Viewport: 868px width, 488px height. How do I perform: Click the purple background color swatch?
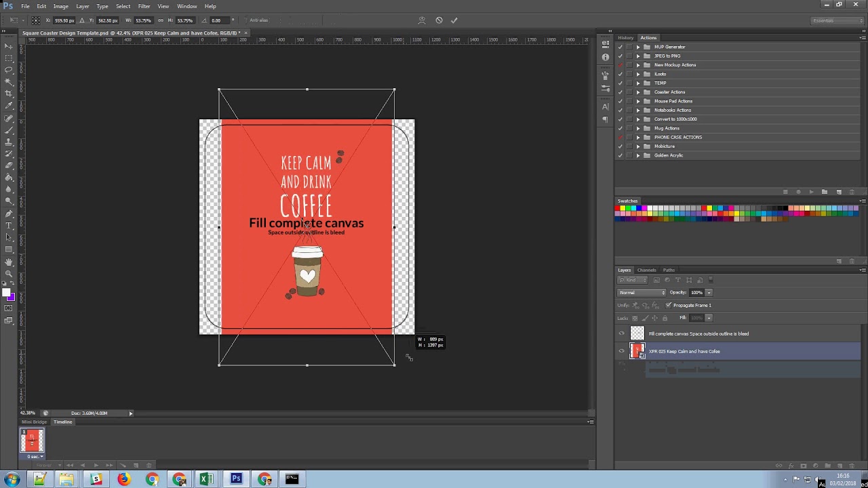click(12, 298)
